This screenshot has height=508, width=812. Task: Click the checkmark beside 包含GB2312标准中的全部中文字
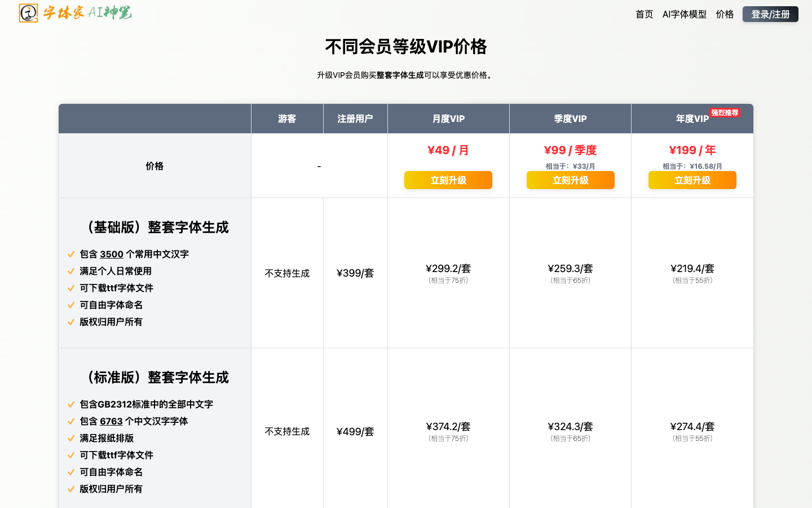pyautogui.click(x=71, y=404)
